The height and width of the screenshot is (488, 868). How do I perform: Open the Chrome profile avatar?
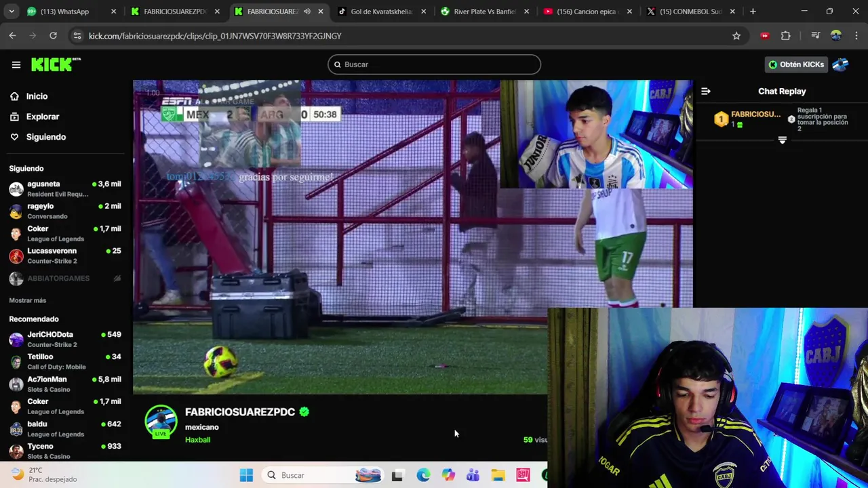836,36
